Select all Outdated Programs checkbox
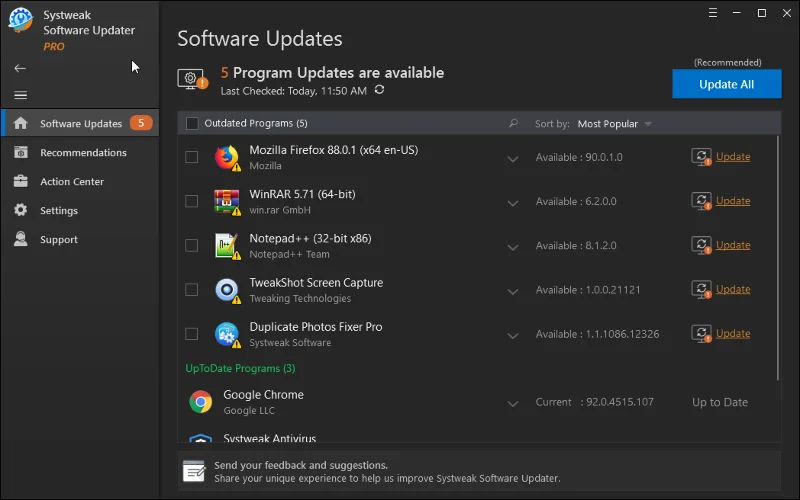Viewport: 800px width, 500px height. (192, 123)
